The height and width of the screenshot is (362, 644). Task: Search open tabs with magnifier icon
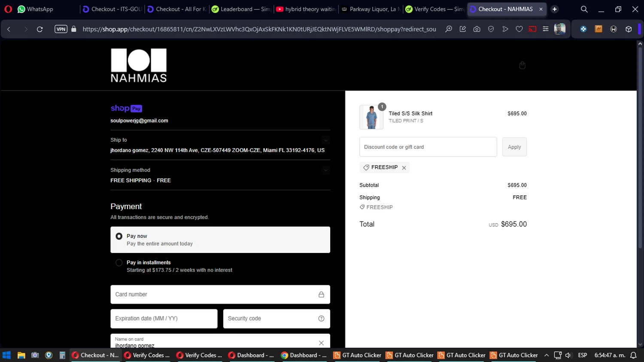[584, 9]
